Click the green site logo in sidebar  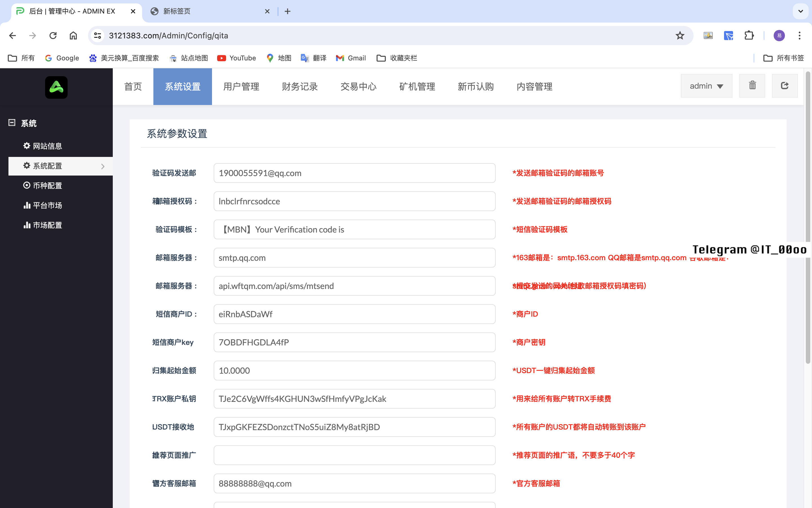coord(56,87)
